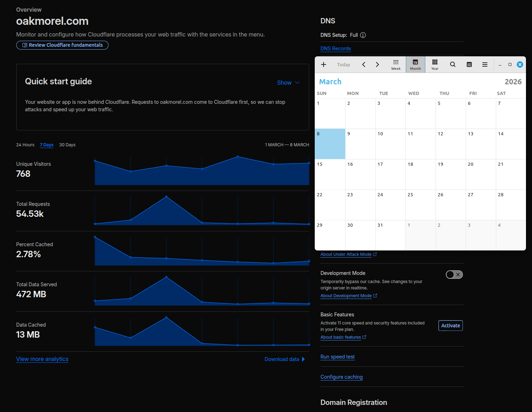Switch calendar to Week view
The image size is (532, 412).
tap(396, 64)
